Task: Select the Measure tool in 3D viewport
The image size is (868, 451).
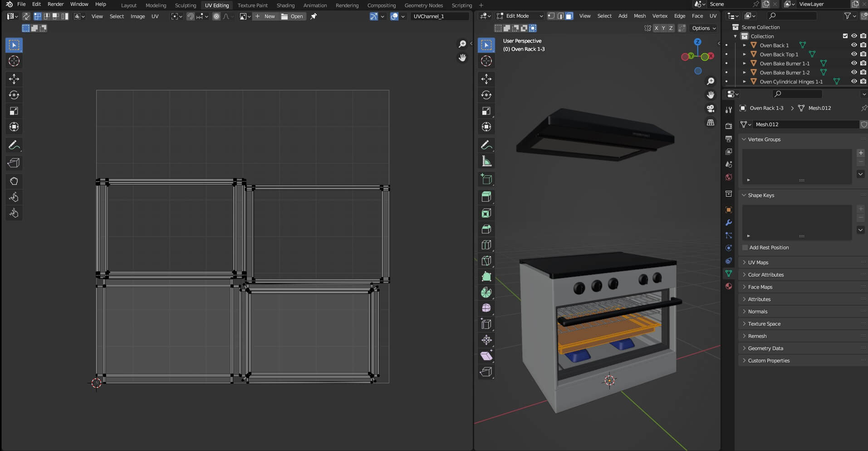Action: point(486,161)
